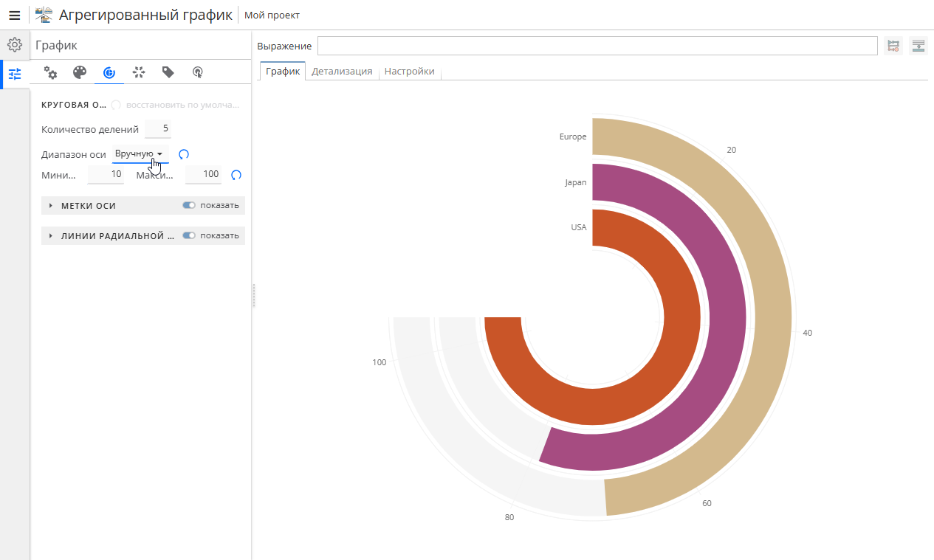This screenshot has height=560, width=934.
Task: Open the effects/animation panel icon
Action: [x=139, y=72]
